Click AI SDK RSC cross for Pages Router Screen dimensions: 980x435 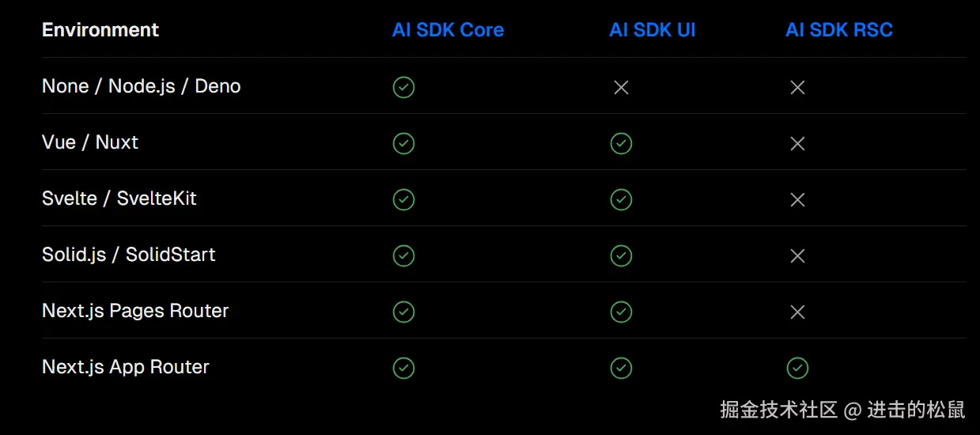(x=797, y=312)
